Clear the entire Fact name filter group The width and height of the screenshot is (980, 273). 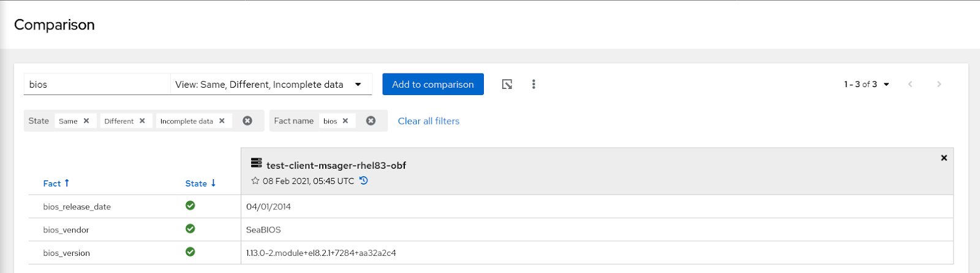(x=371, y=121)
